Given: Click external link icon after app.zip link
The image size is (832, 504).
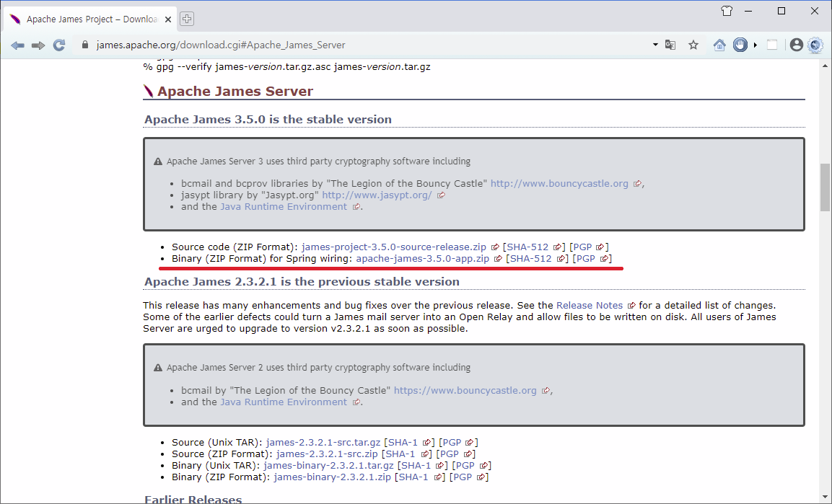Looking at the screenshot, I should coord(498,259).
